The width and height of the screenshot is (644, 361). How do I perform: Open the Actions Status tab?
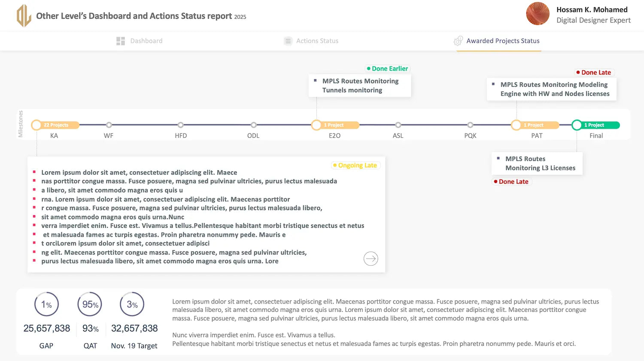tap(317, 41)
